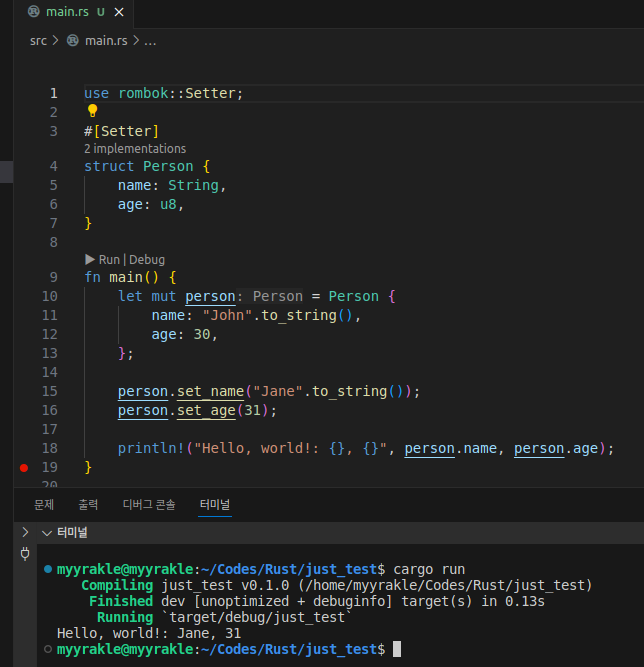Click the blue command status dot in terminal
644x667 pixels.
(48, 569)
